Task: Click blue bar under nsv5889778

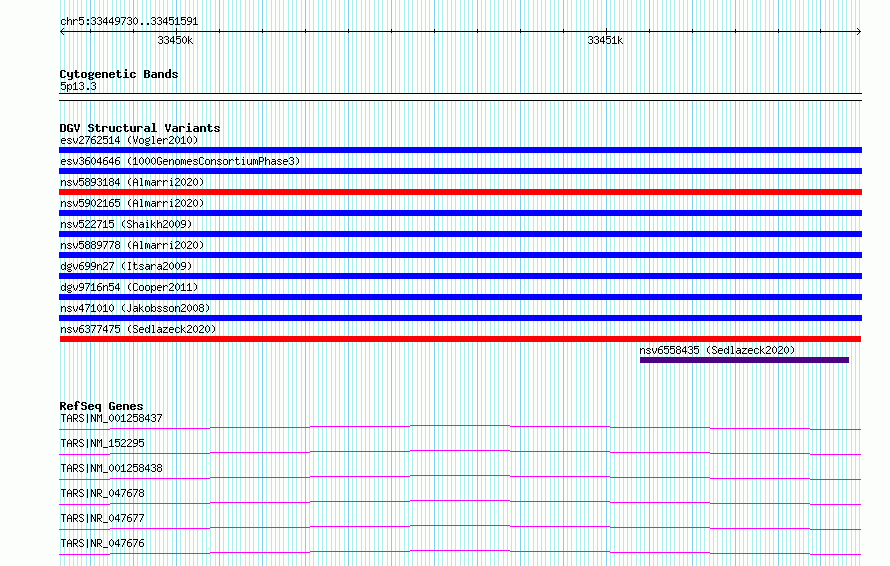Action: pyautogui.click(x=460, y=255)
